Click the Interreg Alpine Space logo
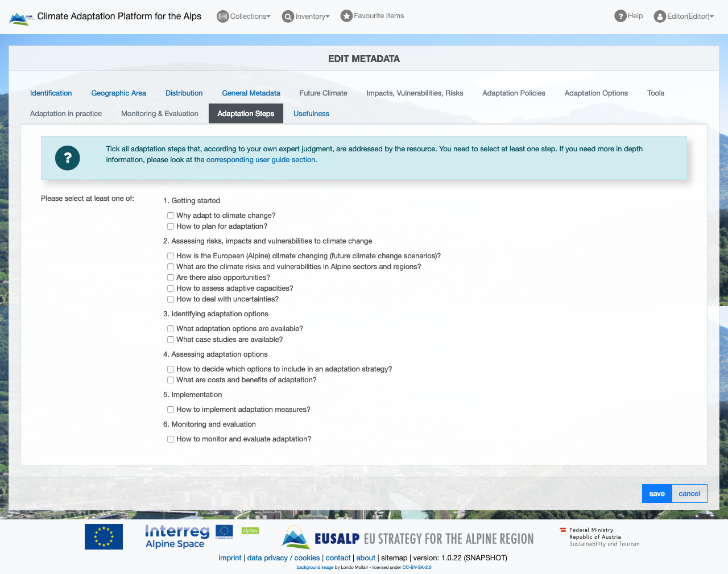The height and width of the screenshot is (574, 728). pos(177,536)
